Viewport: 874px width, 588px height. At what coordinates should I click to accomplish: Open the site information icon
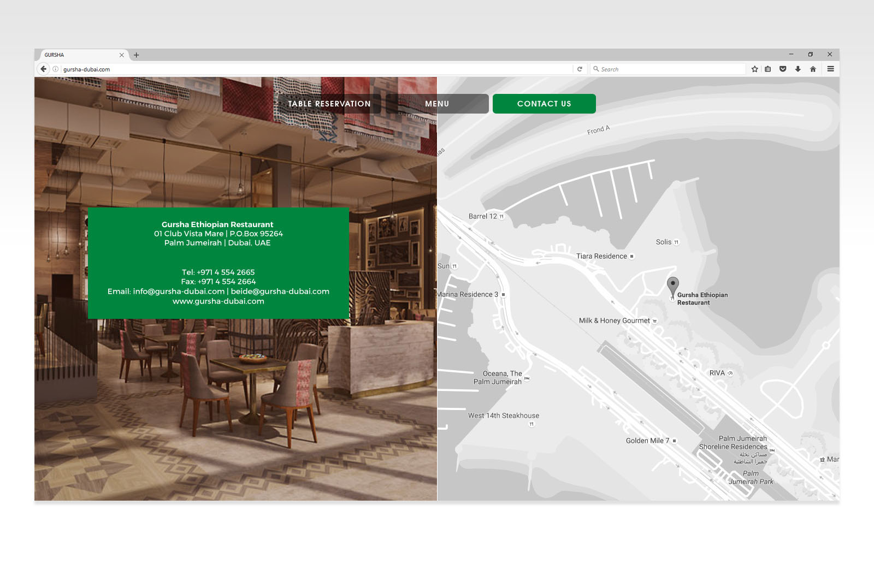55,69
